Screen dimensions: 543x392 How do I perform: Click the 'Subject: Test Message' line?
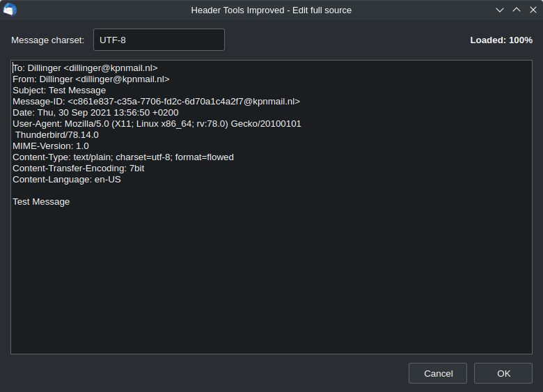(x=59, y=91)
